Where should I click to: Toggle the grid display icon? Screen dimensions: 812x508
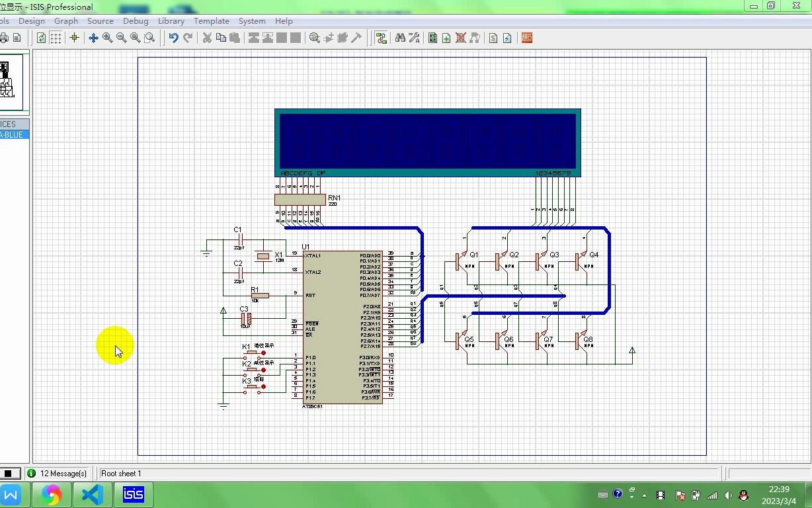pos(56,38)
